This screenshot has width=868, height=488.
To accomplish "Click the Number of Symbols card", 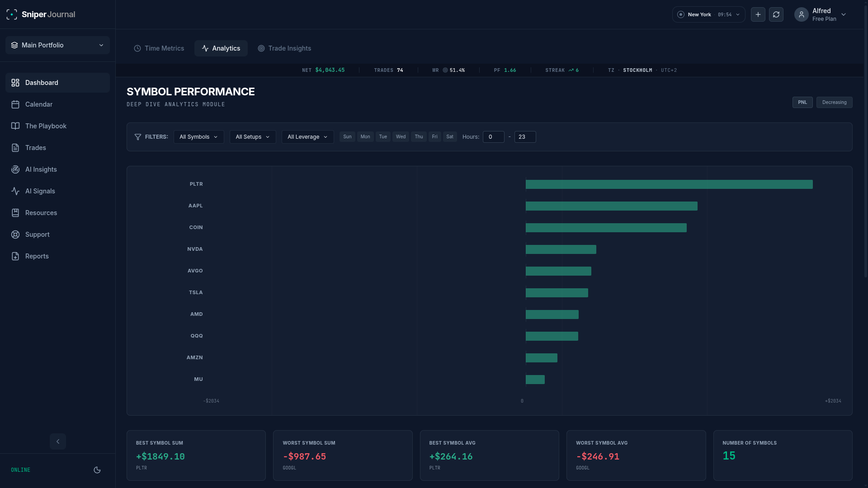I will (783, 455).
